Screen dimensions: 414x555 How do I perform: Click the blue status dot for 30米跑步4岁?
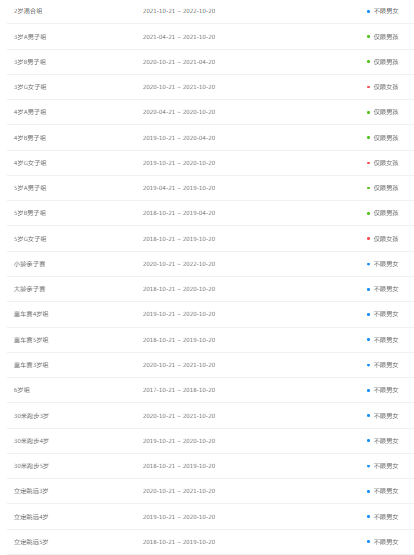click(368, 441)
